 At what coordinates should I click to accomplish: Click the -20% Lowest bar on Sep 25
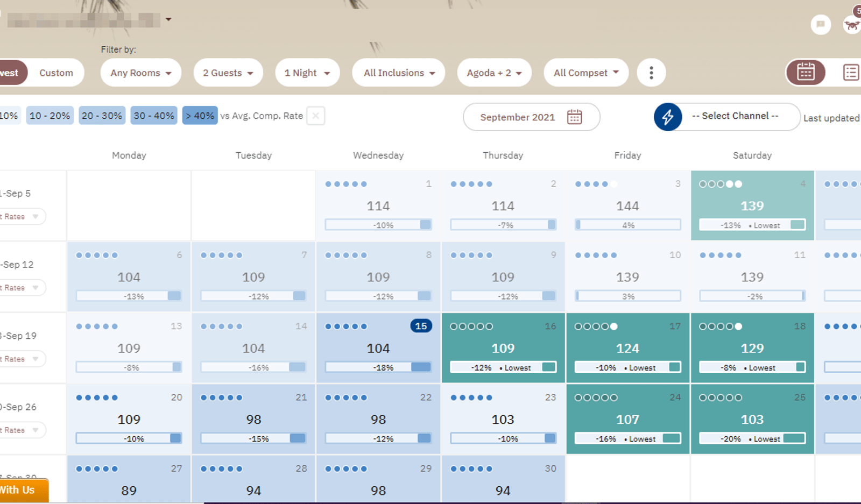(x=752, y=438)
